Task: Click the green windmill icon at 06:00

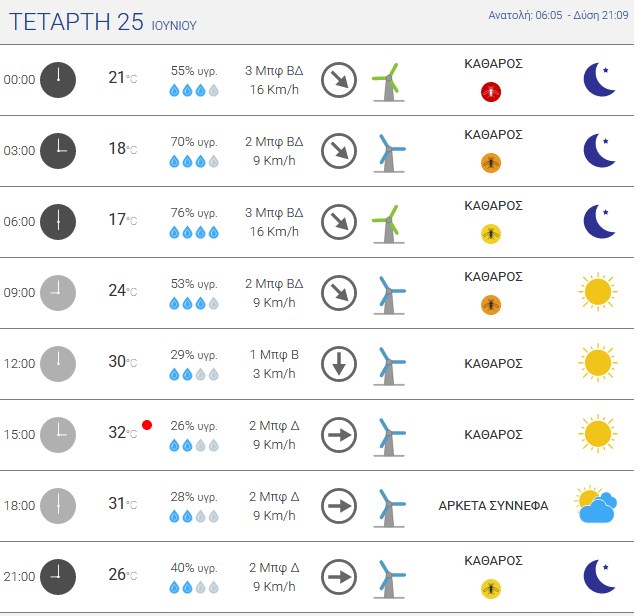Action: (388, 224)
